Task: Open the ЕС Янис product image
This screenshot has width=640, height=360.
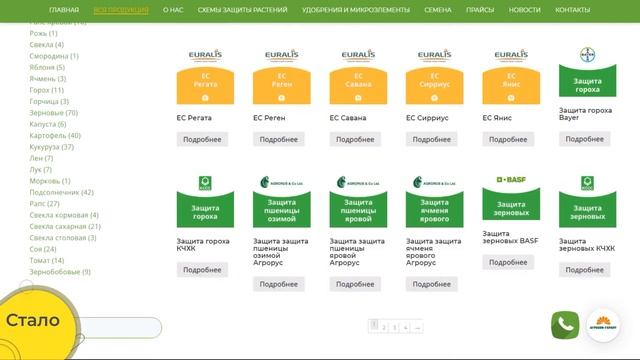Action: 511,76
